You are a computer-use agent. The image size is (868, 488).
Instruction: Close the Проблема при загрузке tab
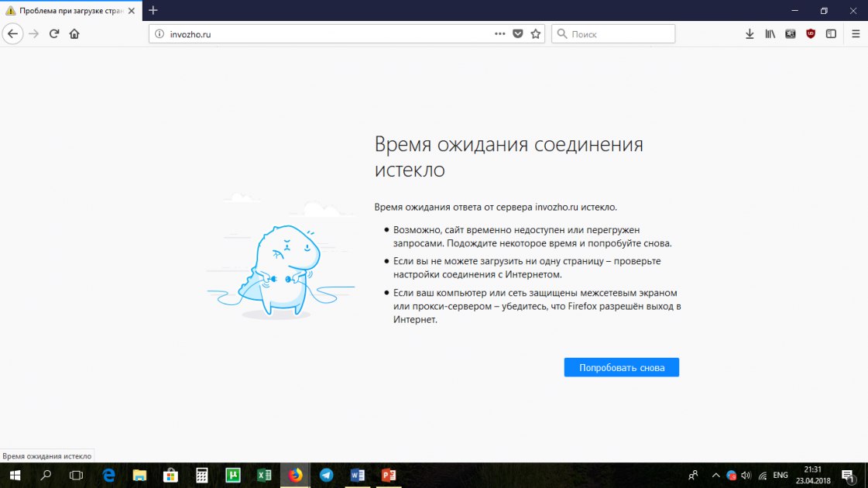131,11
